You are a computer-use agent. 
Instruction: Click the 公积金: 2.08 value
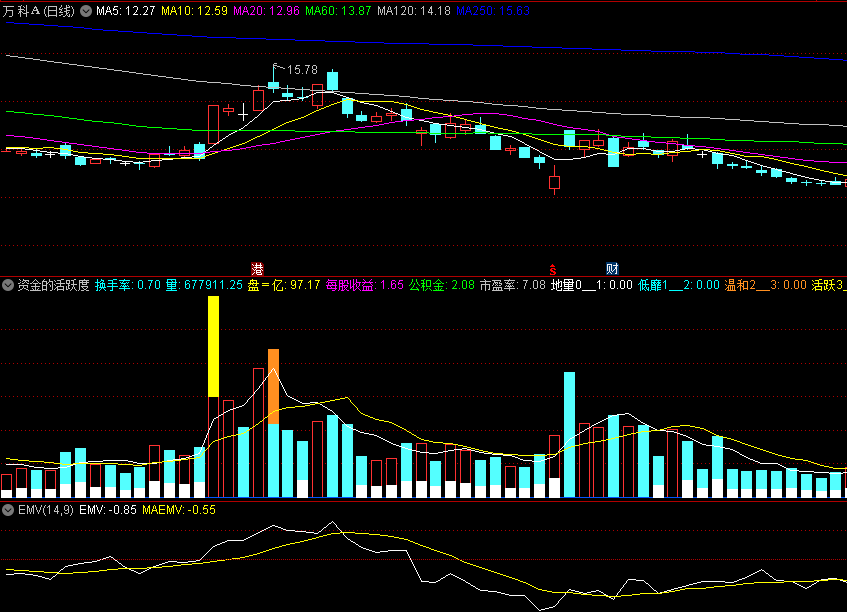tap(441, 285)
